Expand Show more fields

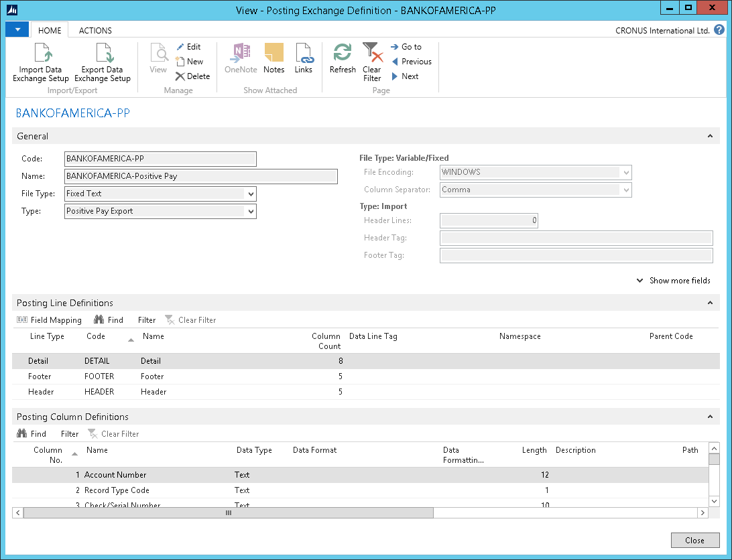(x=674, y=281)
